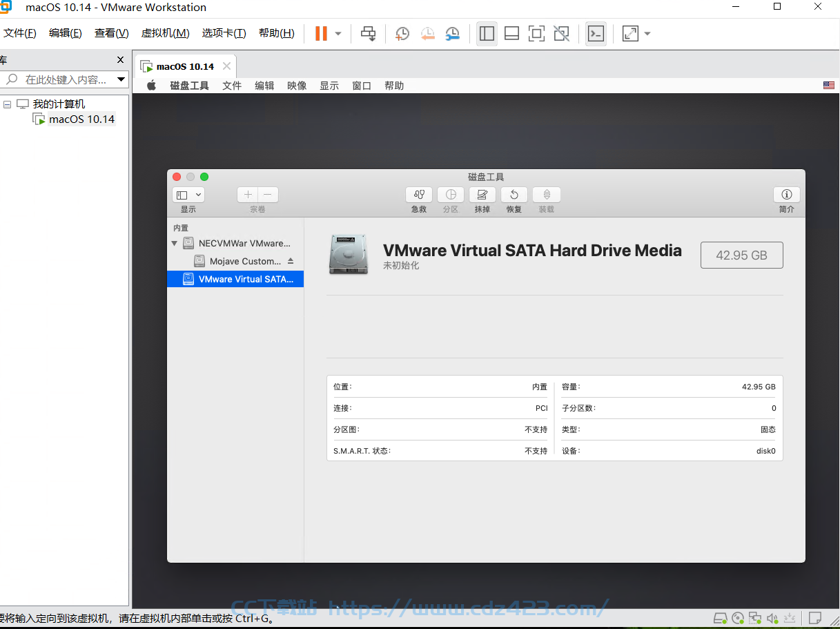Pause the virtual machine with the orange button
840x629 pixels.
[321, 33]
